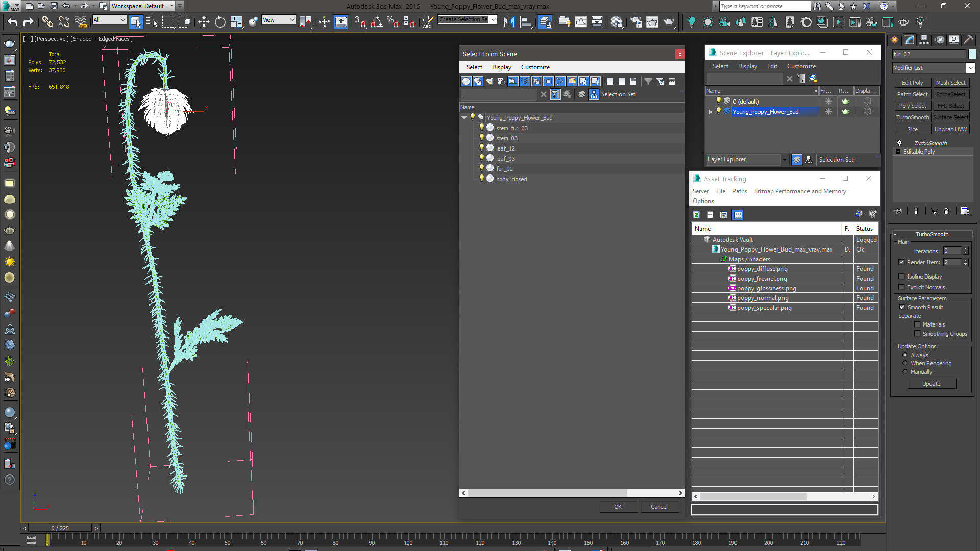This screenshot has height=551, width=980.
Task: Click the Select All icon in Select From Scene
Action: [x=610, y=81]
